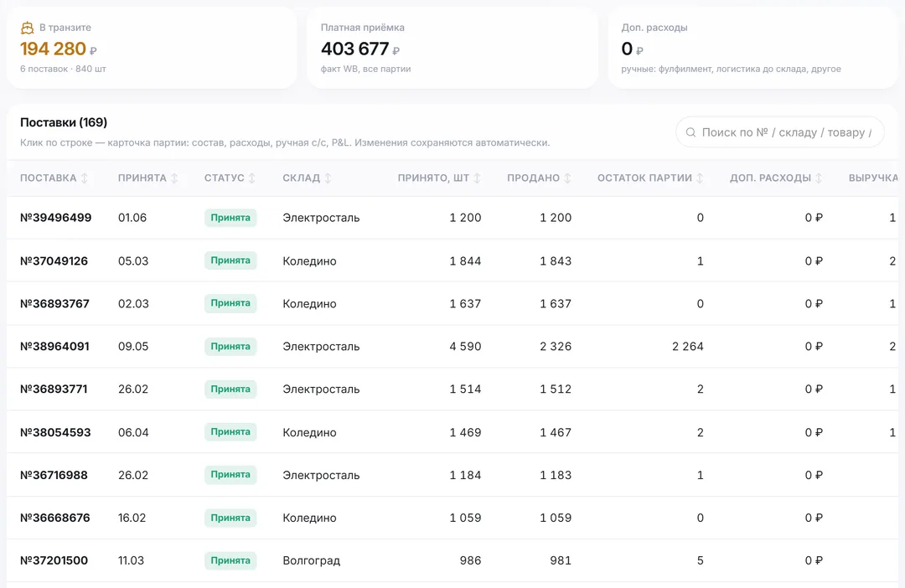This screenshot has height=588, width=905.
Task: Sort by the Продано column arrows
Action: [x=567, y=178]
